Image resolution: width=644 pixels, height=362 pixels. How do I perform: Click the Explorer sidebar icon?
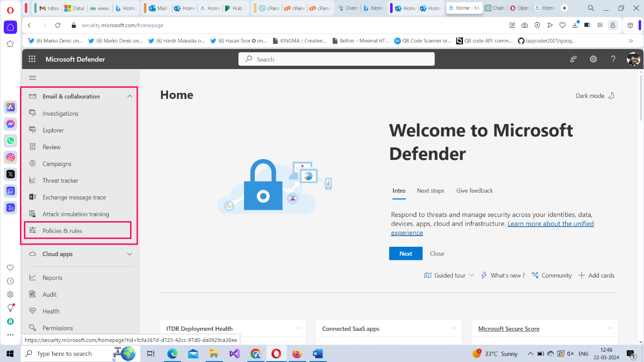[33, 130]
